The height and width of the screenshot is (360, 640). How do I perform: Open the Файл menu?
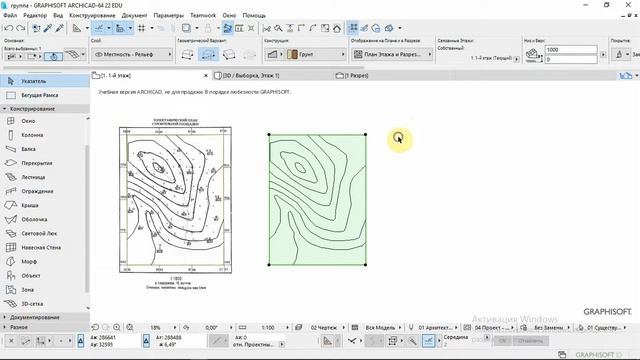coord(10,15)
